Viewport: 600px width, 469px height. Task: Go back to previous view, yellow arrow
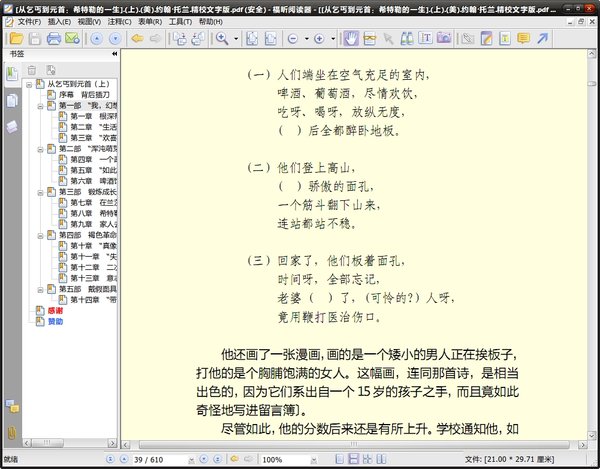(137, 39)
